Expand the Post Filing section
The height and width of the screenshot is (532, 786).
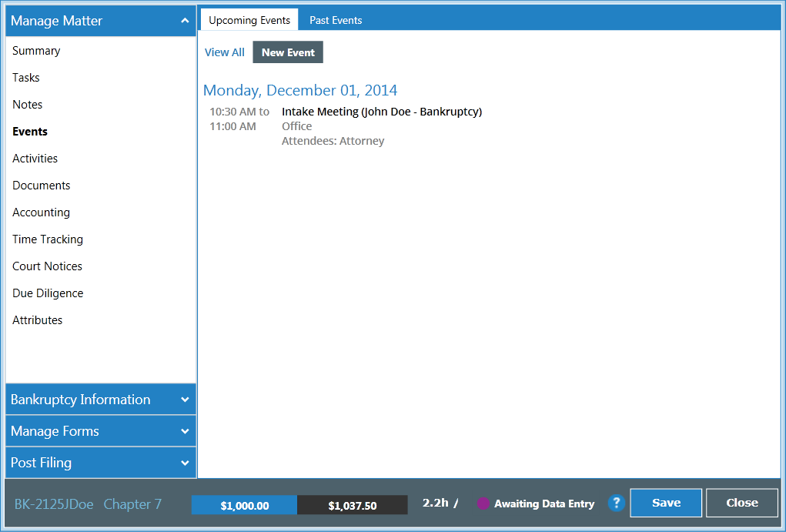click(100, 462)
